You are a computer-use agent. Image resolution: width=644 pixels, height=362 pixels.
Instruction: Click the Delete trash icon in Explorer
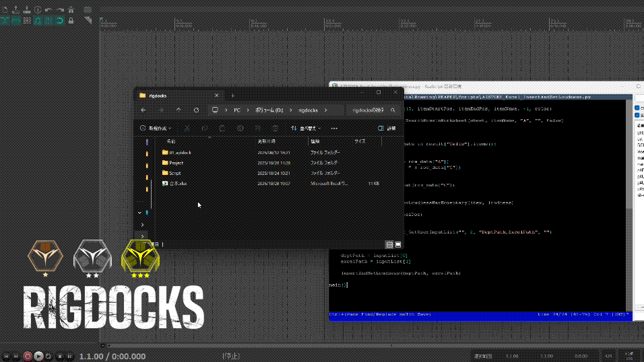(x=276, y=129)
